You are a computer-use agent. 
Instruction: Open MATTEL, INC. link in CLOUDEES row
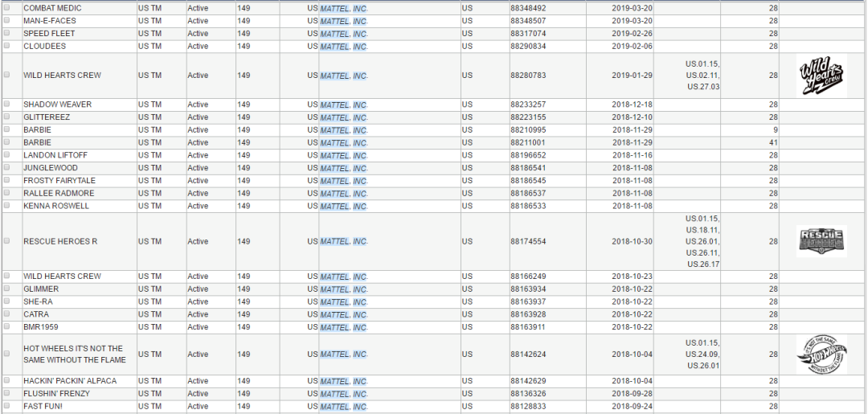[x=344, y=47]
